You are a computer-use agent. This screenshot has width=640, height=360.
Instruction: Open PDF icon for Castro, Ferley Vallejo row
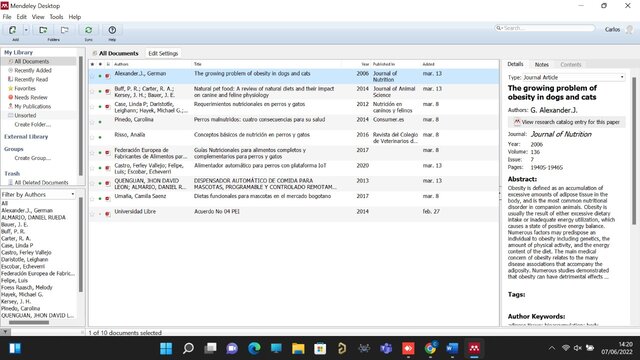(108, 168)
